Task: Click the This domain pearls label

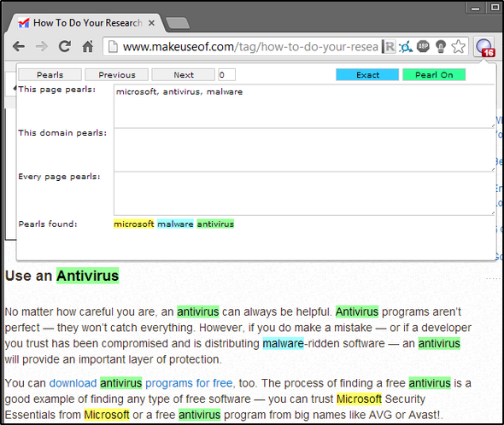Action: (62, 133)
